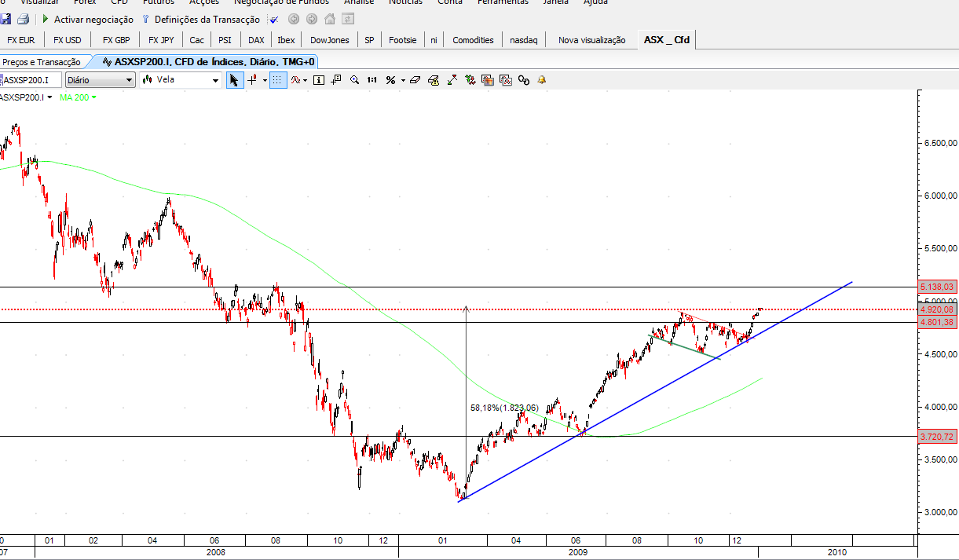Open the Forex menu
Screen dimensions: 959x560
click(85, 2)
